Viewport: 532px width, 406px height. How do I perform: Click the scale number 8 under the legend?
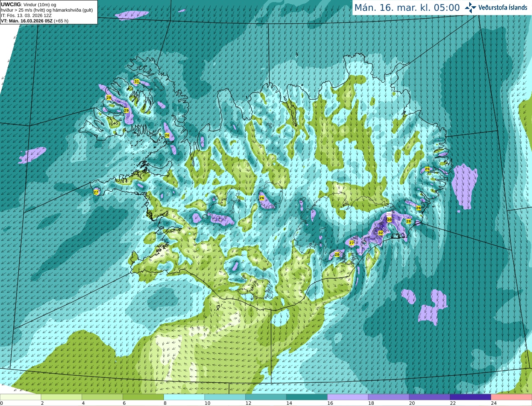click(165, 403)
